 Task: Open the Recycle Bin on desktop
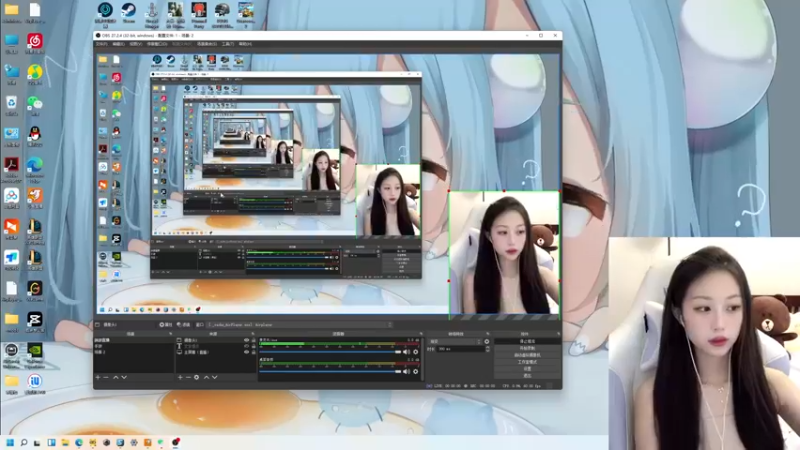[x=11, y=105]
